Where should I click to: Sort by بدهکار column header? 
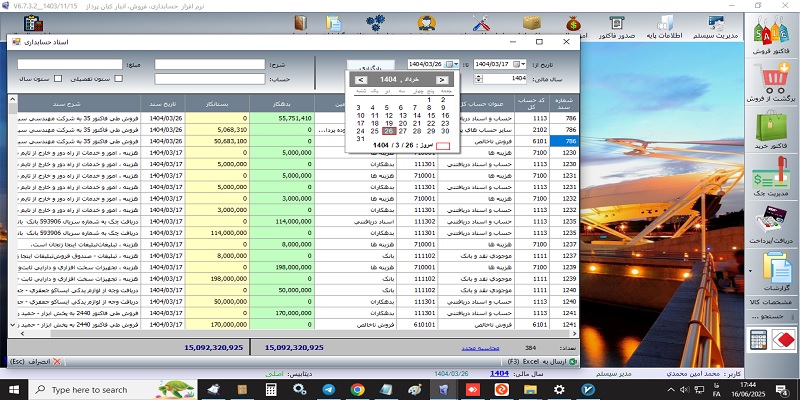[x=282, y=103]
